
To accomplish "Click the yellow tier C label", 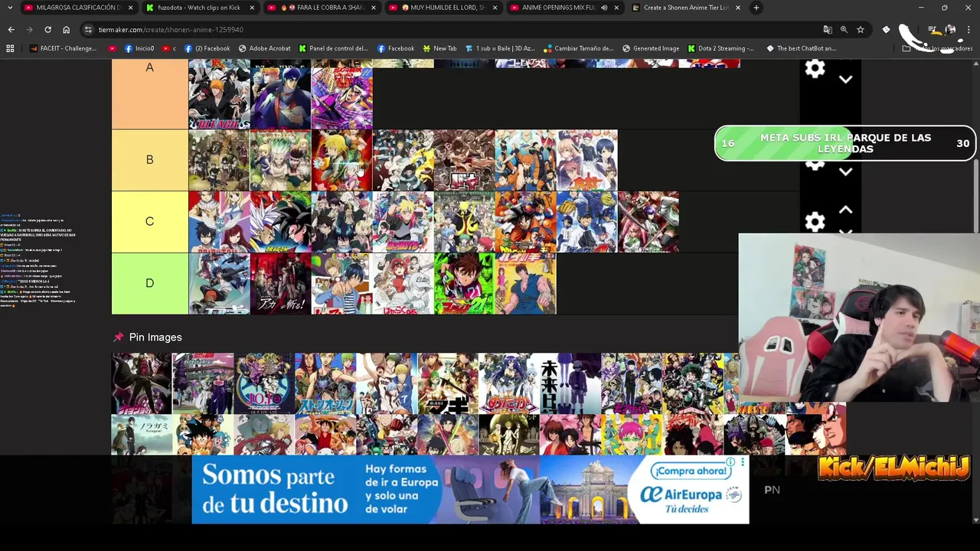I will tap(150, 222).
